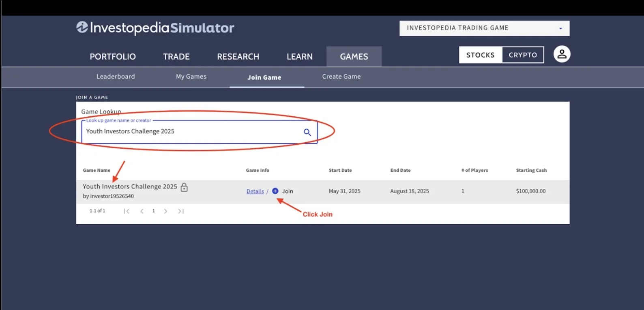Select the Join Game tab

pyautogui.click(x=264, y=77)
